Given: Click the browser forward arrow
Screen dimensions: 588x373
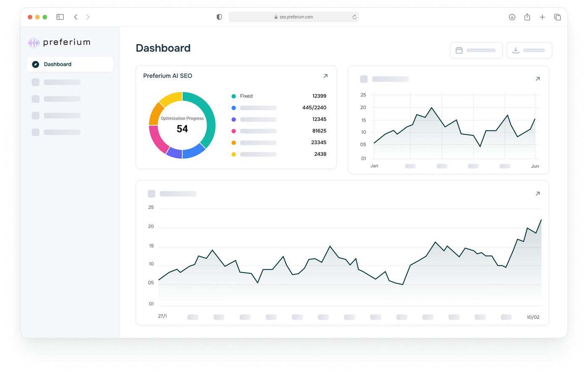Looking at the screenshot, I should point(88,17).
